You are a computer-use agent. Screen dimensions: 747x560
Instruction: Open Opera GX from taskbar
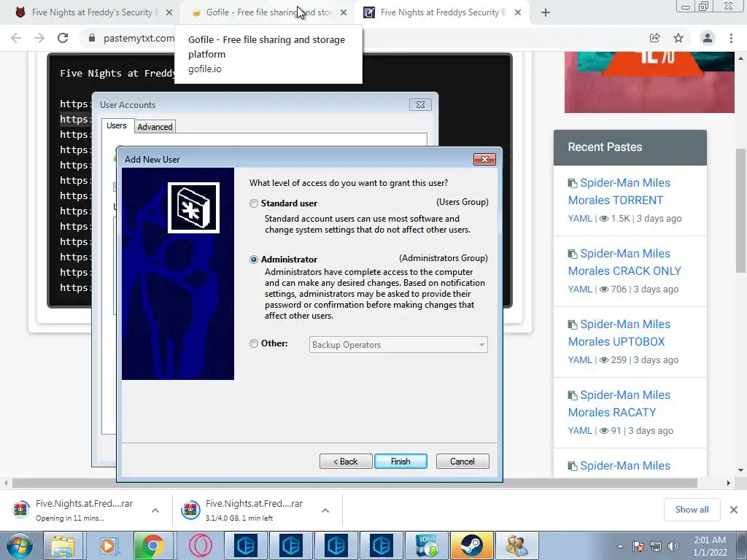(201, 545)
